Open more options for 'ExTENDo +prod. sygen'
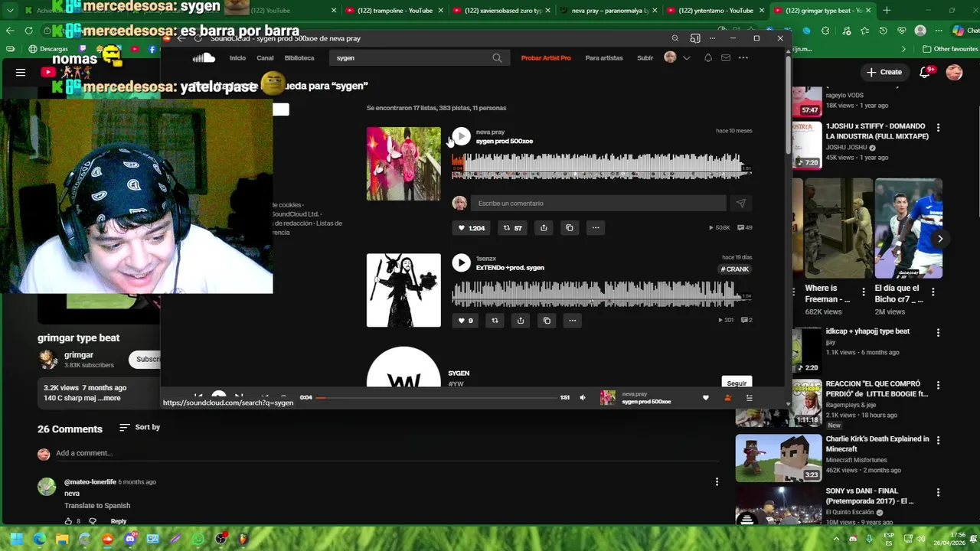Image resolution: width=980 pixels, height=551 pixels. pos(573,321)
